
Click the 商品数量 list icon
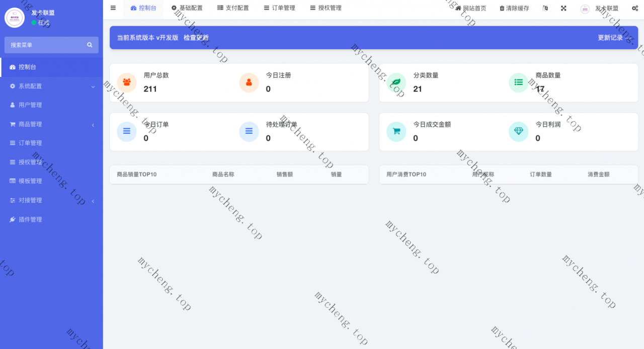point(519,82)
